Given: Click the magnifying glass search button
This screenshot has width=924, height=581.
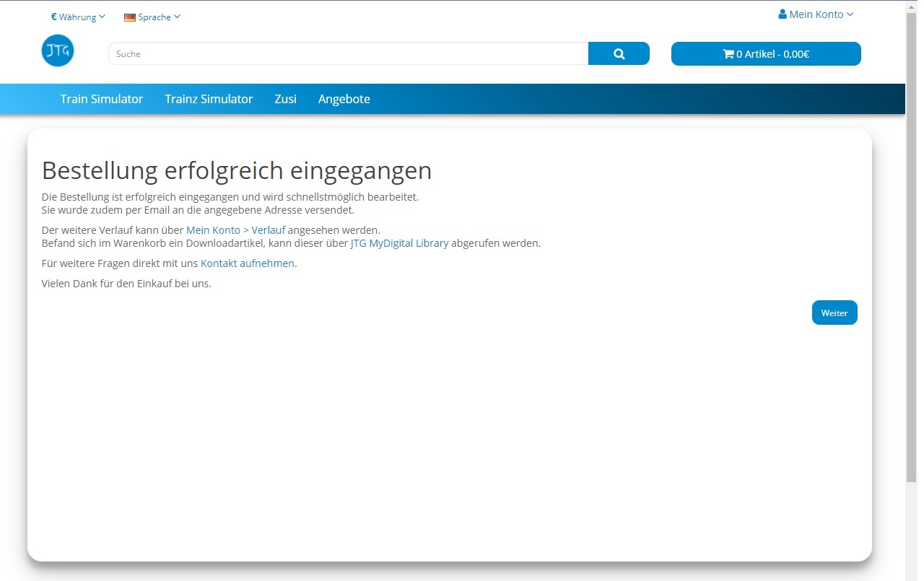Looking at the screenshot, I should point(619,53).
